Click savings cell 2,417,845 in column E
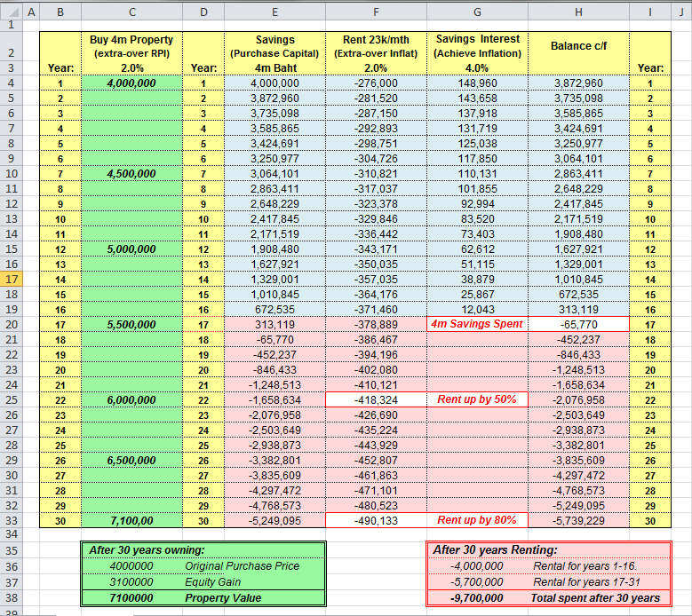This screenshot has width=692, height=616. pos(275,218)
